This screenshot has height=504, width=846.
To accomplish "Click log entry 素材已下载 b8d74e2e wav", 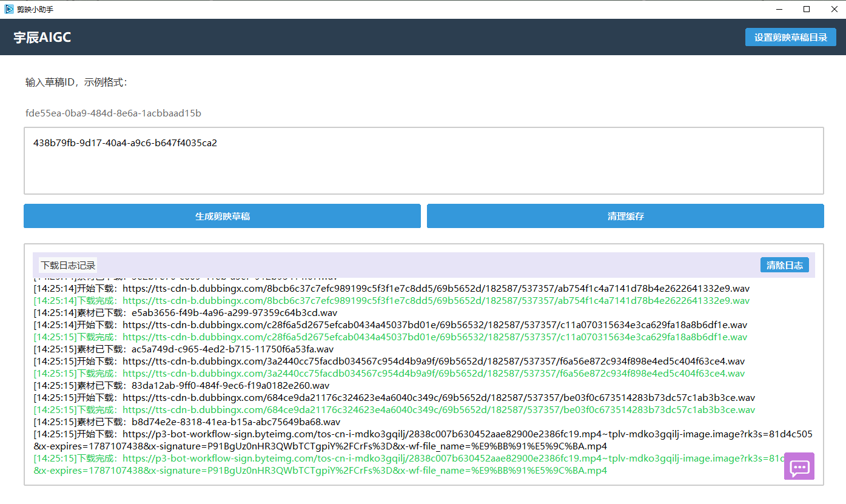I will [x=187, y=422].
